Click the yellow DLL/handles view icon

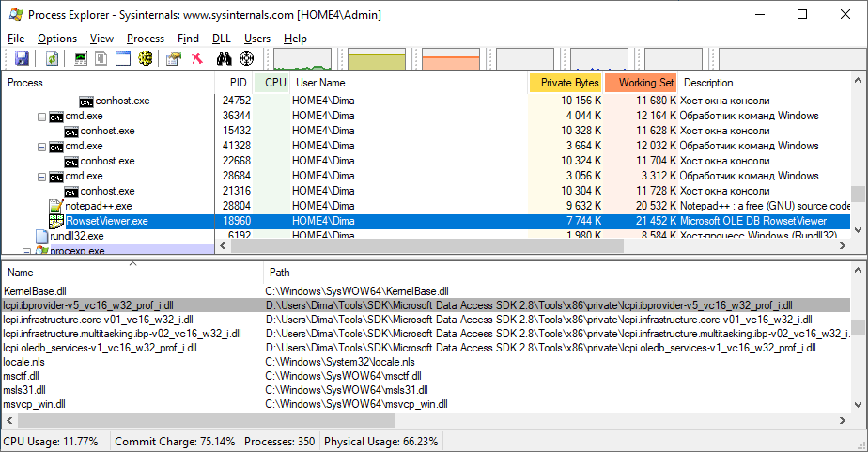(x=145, y=58)
